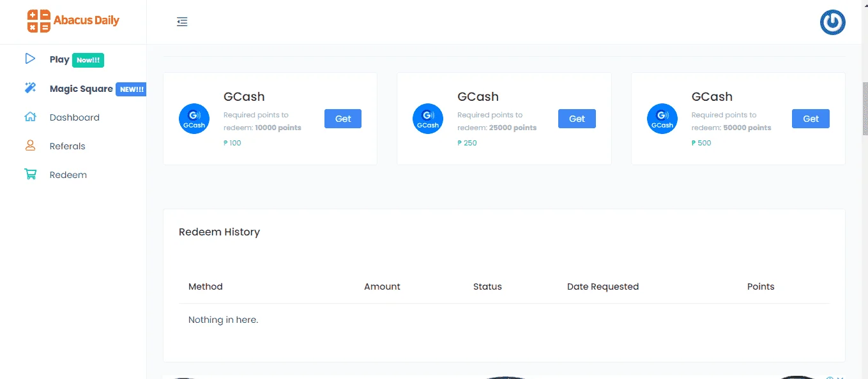Go to the Dashboard page

click(x=73, y=117)
